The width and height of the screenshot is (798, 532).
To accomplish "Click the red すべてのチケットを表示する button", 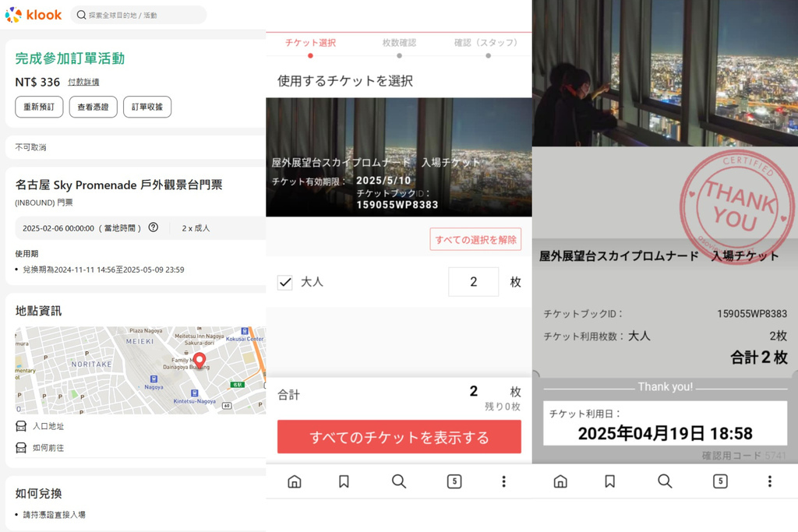I will point(399,437).
